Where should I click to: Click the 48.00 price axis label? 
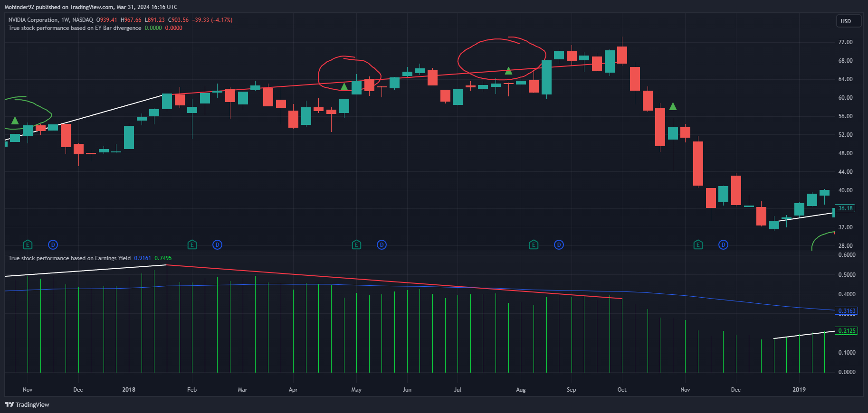[845, 153]
